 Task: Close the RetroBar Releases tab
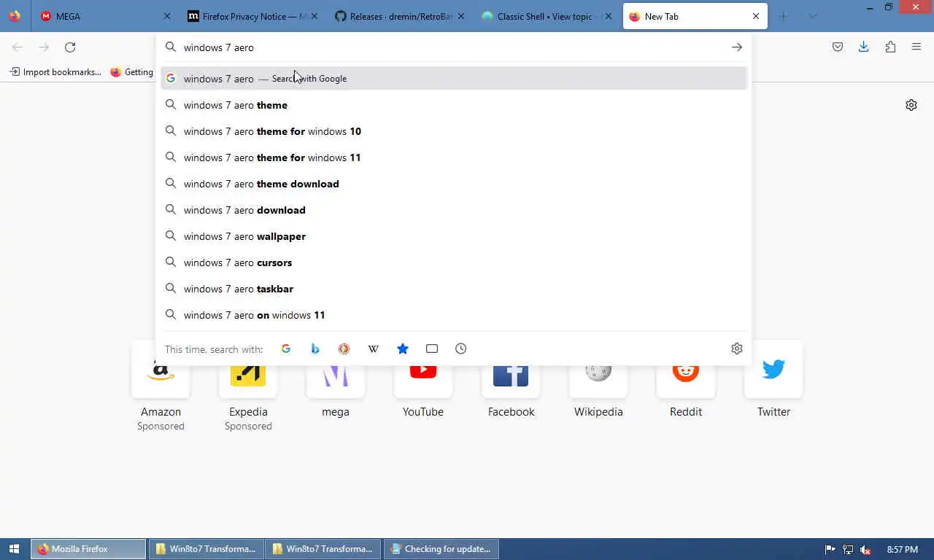[x=461, y=16]
